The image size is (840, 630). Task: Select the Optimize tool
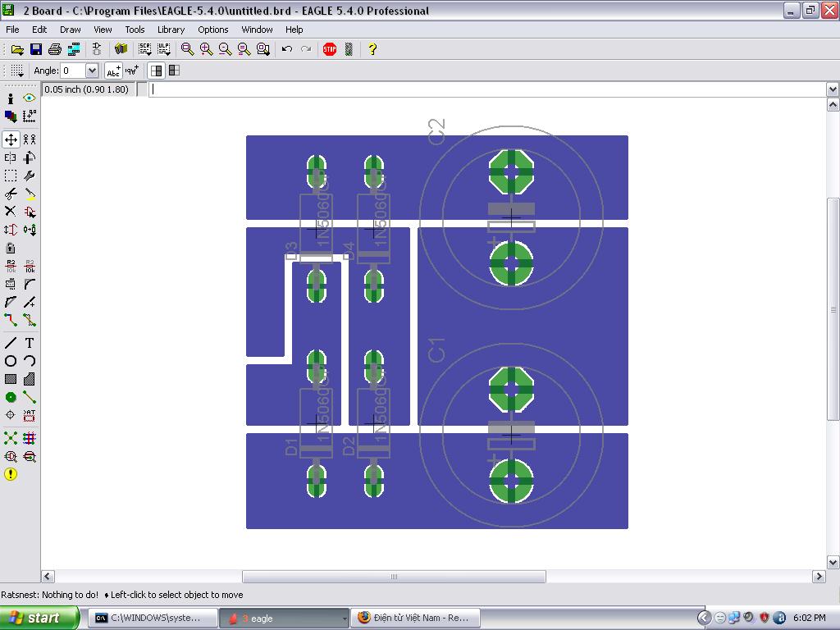tap(30, 302)
